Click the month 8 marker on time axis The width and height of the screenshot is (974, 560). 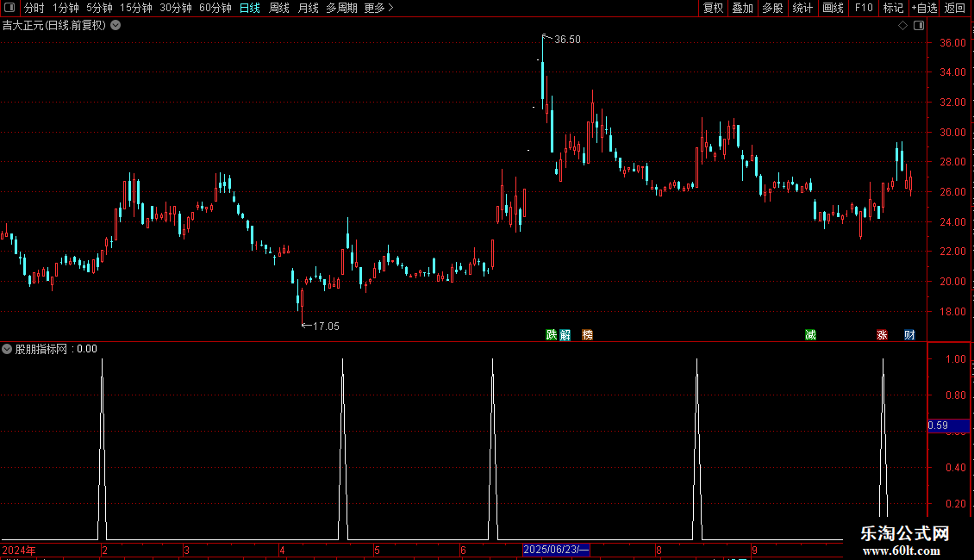click(x=659, y=550)
